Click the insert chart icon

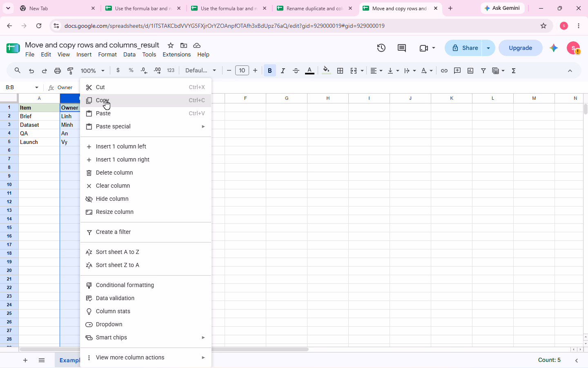470,71
